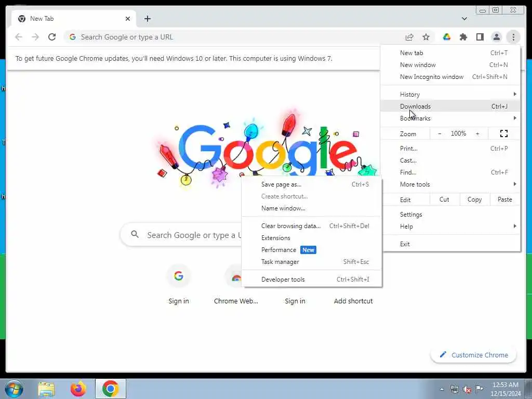Expand the Help submenu

[450, 227]
